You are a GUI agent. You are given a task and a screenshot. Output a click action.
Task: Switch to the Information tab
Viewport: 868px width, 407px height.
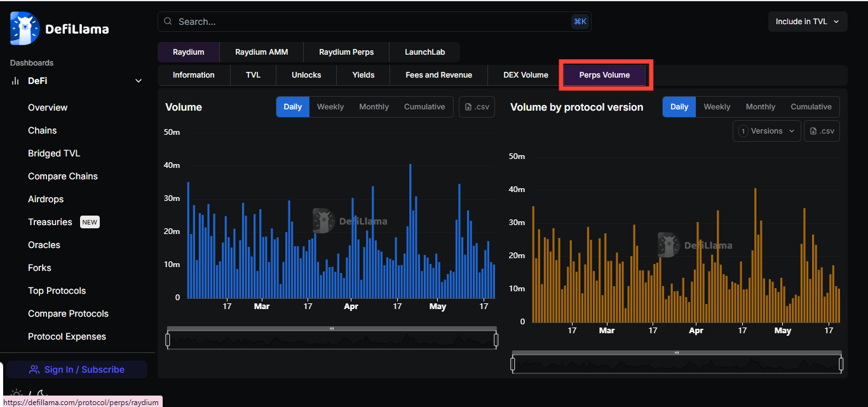(194, 75)
